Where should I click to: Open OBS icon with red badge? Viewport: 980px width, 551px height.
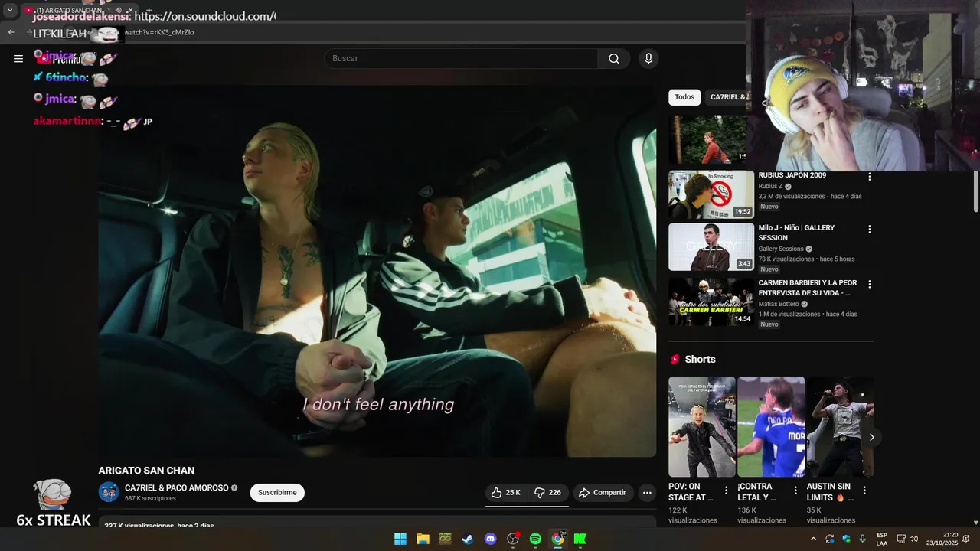(513, 539)
